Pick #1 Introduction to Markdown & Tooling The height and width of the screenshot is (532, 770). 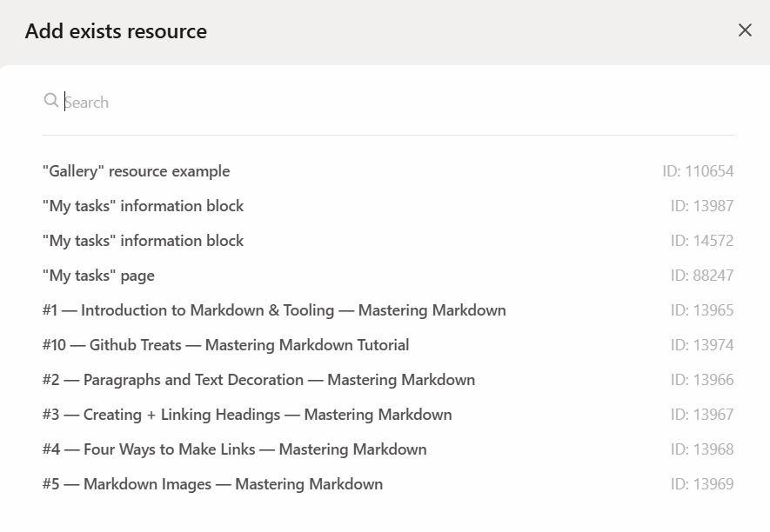[x=274, y=310]
